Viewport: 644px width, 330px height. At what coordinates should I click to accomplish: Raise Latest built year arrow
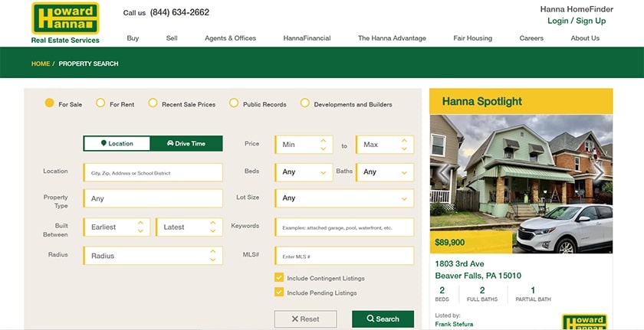pos(213,223)
